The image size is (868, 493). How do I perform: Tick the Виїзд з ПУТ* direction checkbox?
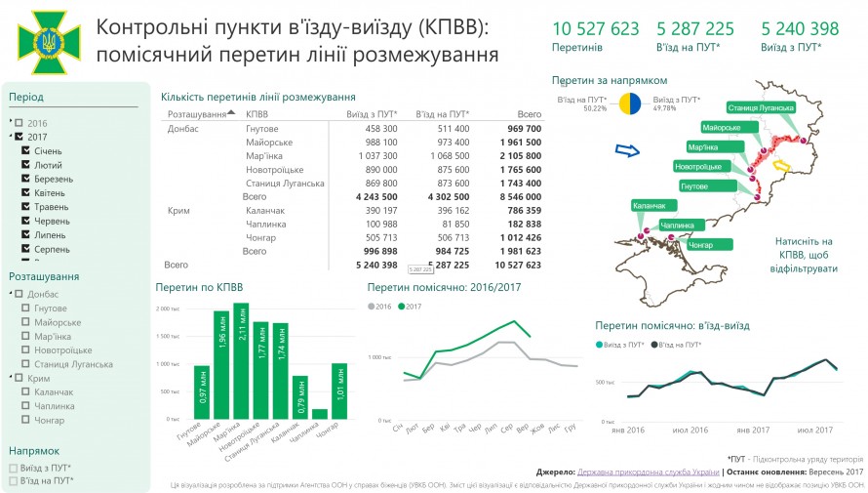14,469
